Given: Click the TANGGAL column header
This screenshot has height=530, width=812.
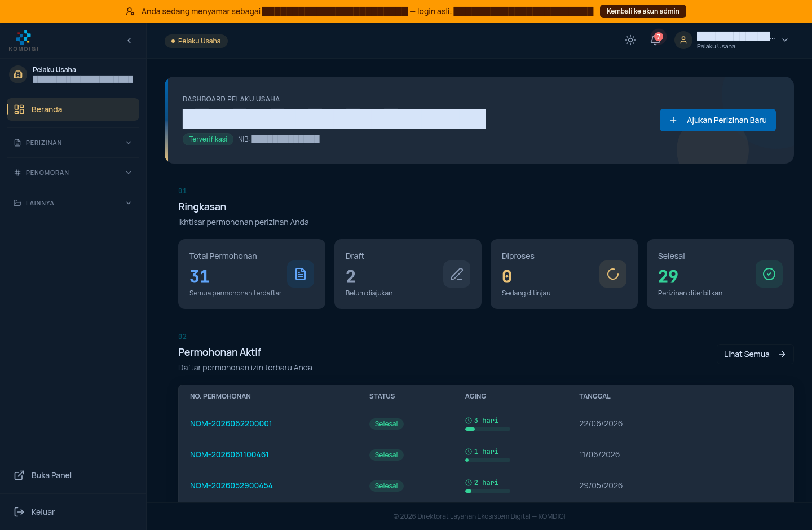Looking at the screenshot, I should pyautogui.click(x=595, y=396).
